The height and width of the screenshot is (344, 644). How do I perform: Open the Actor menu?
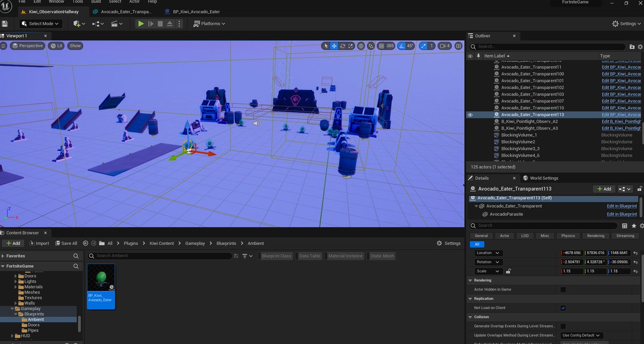[134, 2]
